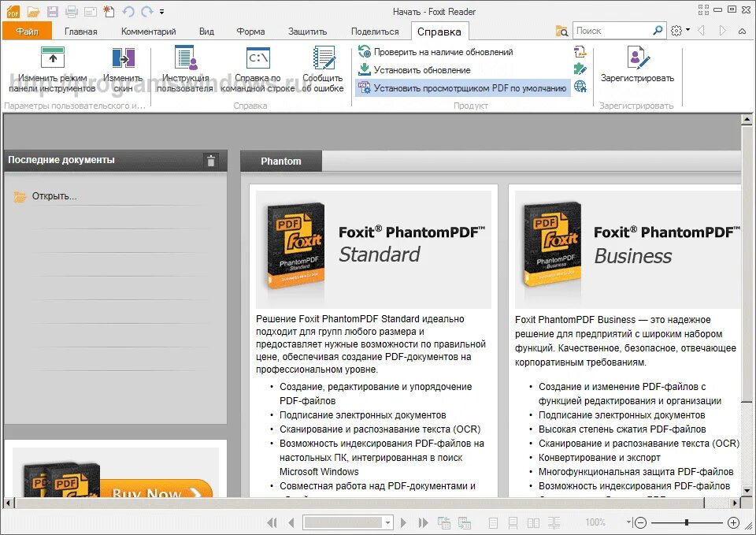Toggle full screen mode icon in title bar

pyautogui.click(x=703, y=9)
